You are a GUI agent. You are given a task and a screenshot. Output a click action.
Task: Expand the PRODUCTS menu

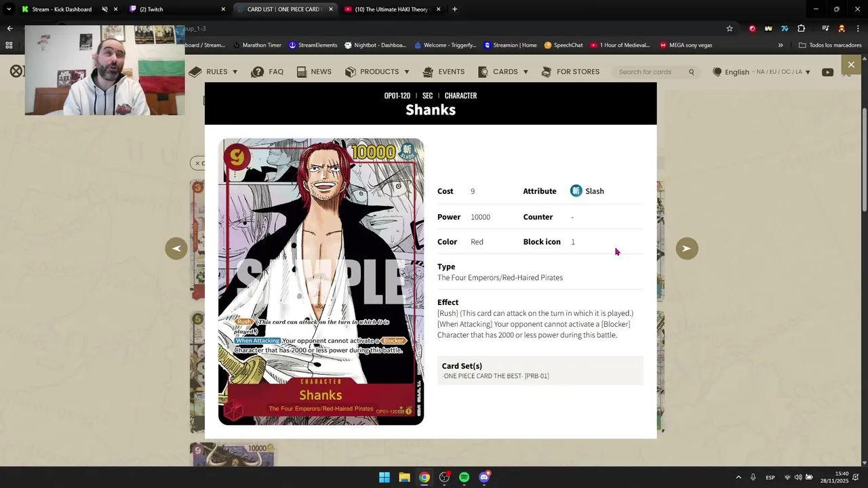pyautogui.click(x=377, y=72)
